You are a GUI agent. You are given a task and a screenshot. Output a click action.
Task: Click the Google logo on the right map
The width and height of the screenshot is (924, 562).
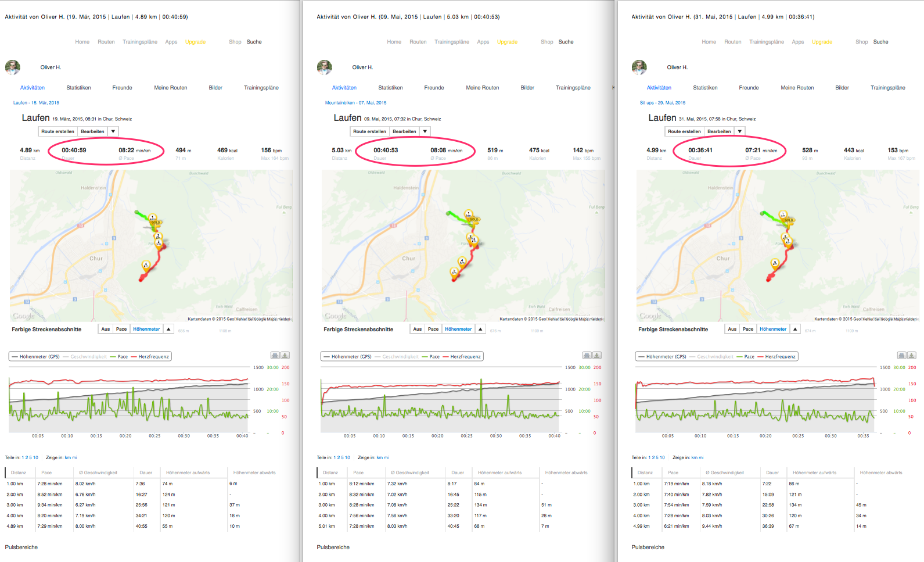[x=650, y=316]
